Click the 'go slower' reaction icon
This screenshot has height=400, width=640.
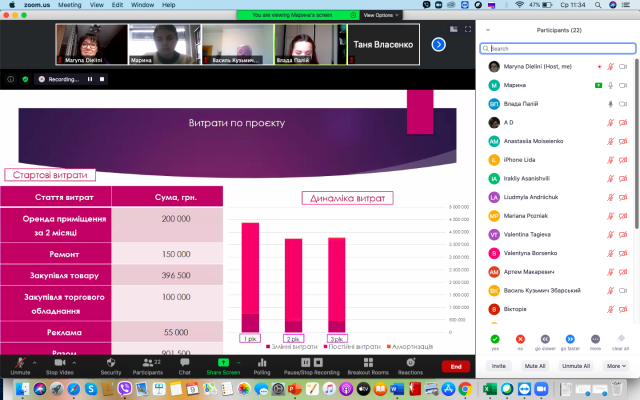coord(545,339)
